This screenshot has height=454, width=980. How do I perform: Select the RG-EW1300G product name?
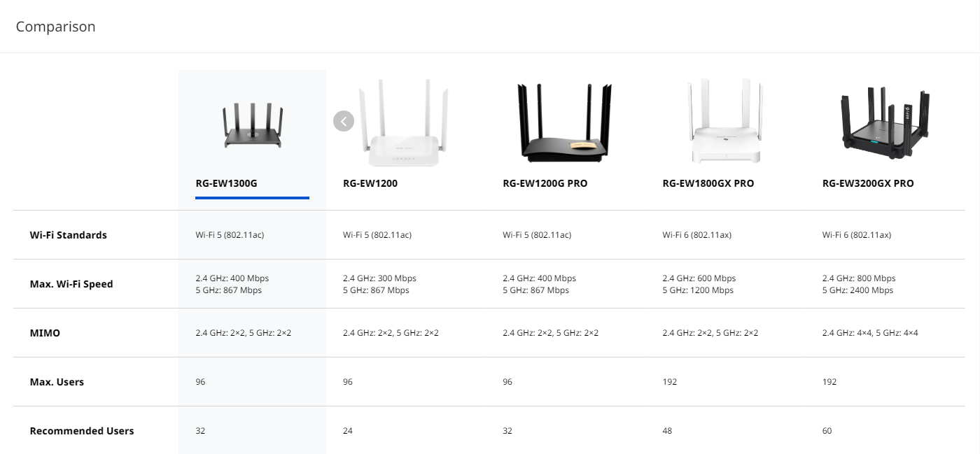(226, 183)
